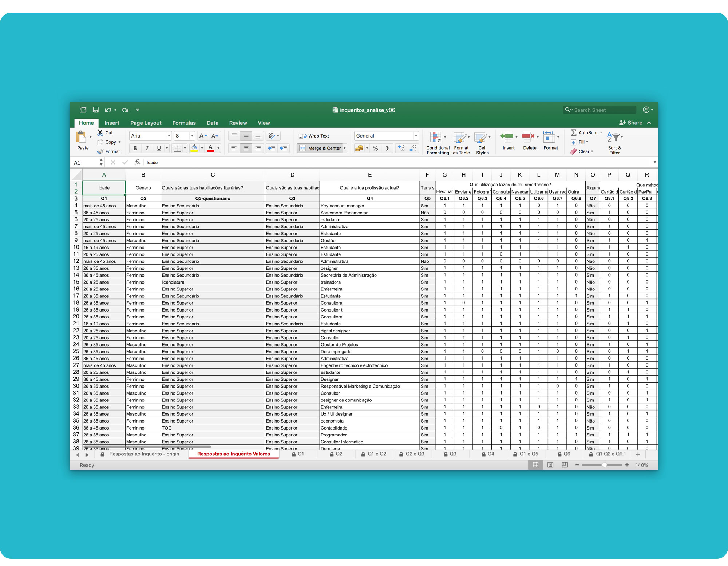Open the General number format dropdown
Screen dimensions: 728x566
[x=416, y=136]
